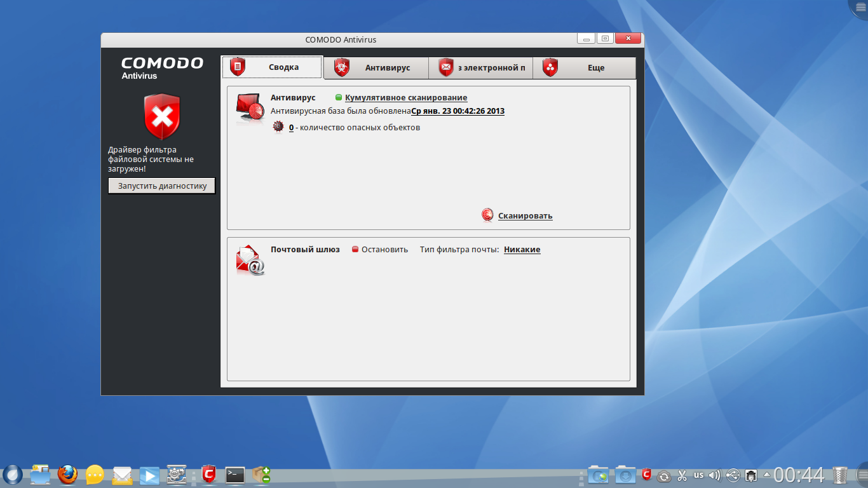Maximize the COMODO Antivirus window
This screenshot has height=488, width=868.
[605, 39]
